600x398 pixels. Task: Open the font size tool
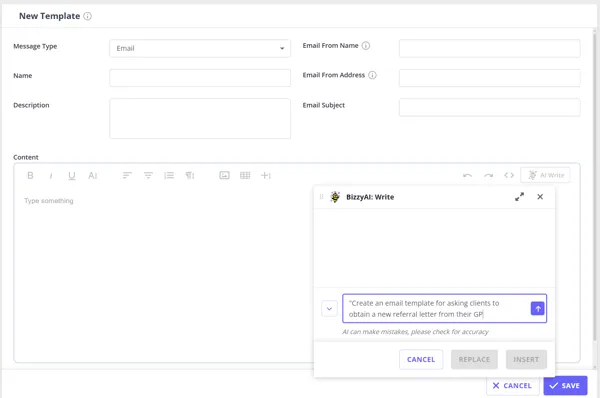pos(93,175)
